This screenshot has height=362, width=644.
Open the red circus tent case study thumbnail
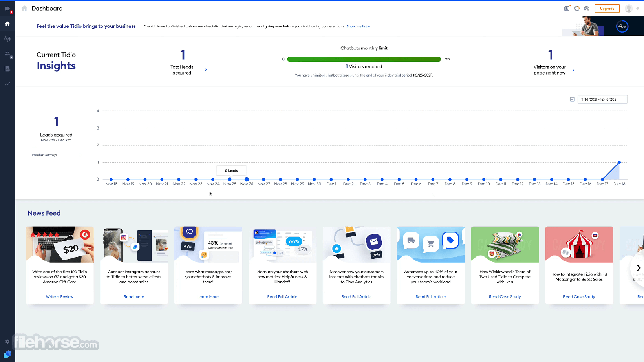579,245
